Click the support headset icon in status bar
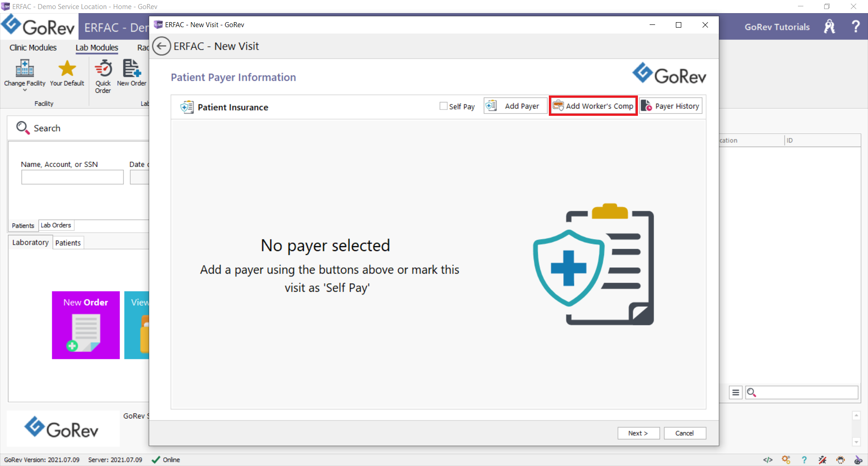 [x=840, y=460]
